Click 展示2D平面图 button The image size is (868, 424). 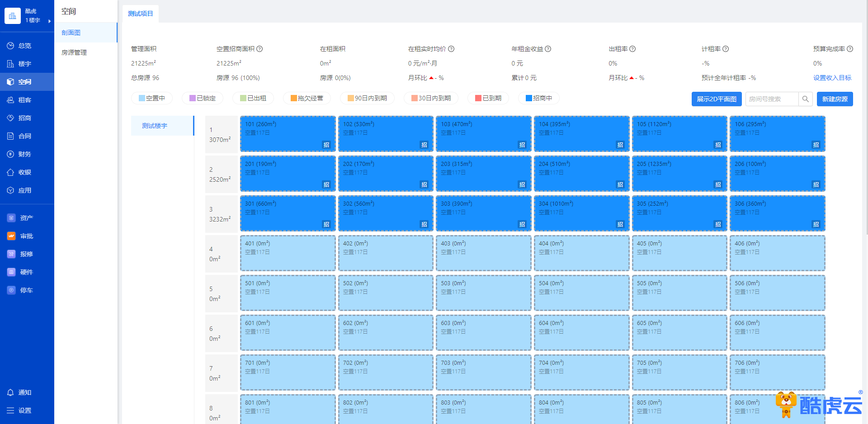pyautogui.click(x=717, y=99)
